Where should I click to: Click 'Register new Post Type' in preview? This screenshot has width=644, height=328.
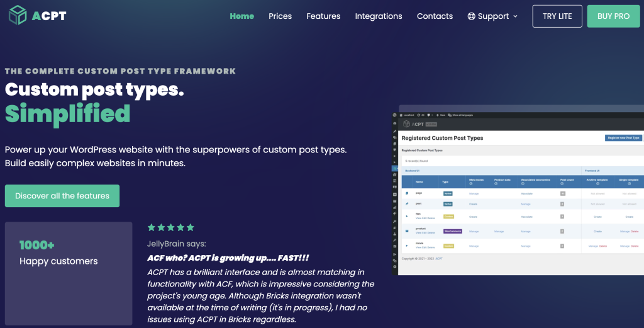click(623, 138)
